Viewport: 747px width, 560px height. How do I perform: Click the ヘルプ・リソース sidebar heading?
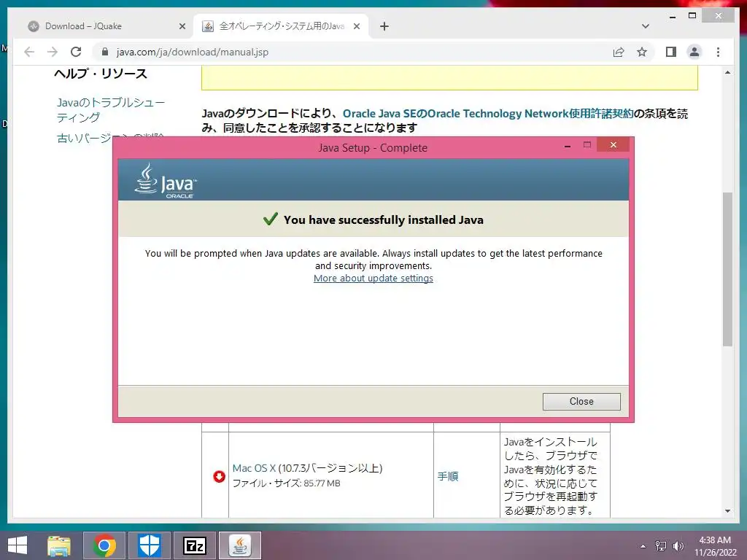(101, 74)
